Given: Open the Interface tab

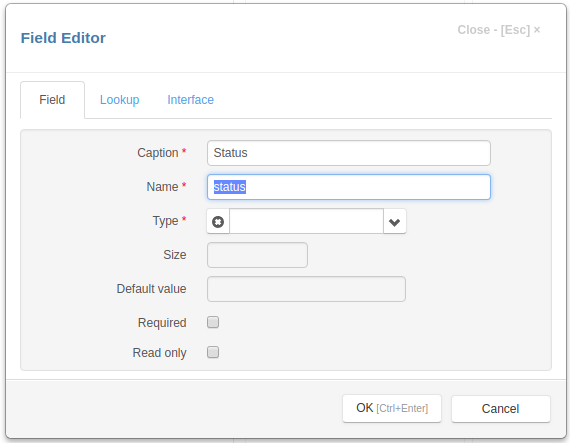Looking at the screenshot, I should [190, 100].
